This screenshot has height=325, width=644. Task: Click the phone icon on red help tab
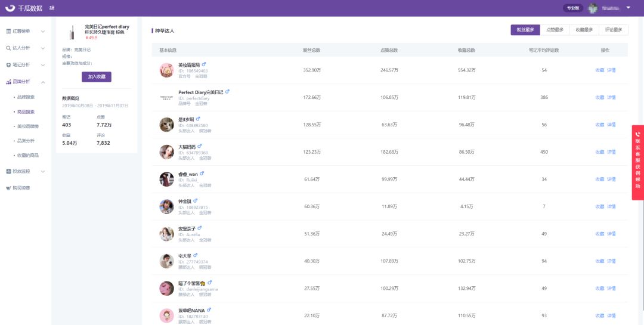pos(638,134)
